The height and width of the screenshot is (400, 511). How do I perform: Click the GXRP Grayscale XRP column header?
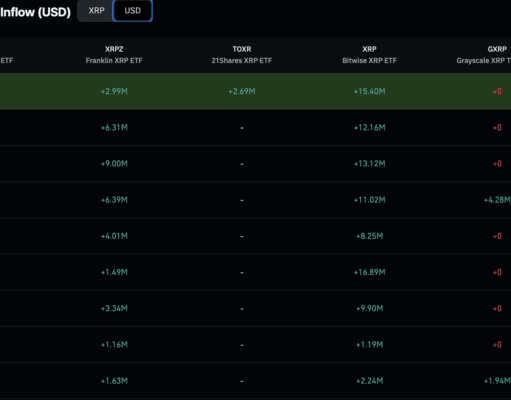click(483, 55)
